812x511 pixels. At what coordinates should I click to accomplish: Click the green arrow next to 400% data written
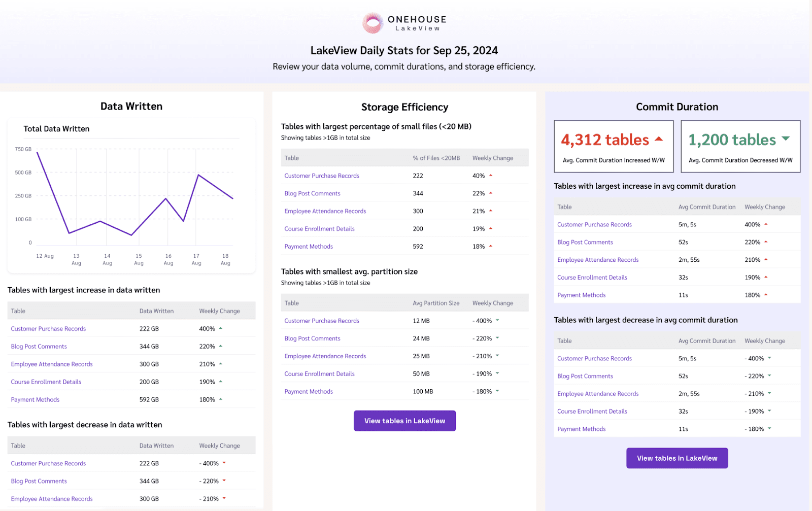click(x=221, y=328)
